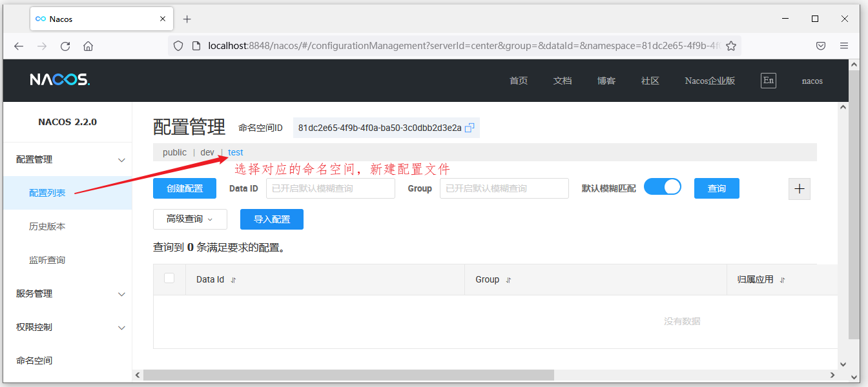Bookmark this page with star icon

point(731,46)
